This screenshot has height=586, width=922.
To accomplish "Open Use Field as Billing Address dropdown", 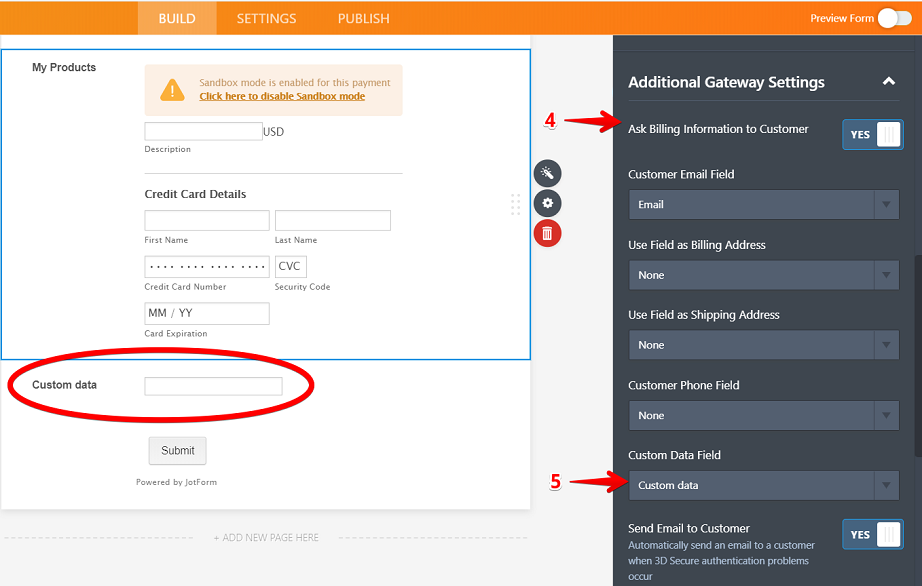I will (x=764, y=275).
